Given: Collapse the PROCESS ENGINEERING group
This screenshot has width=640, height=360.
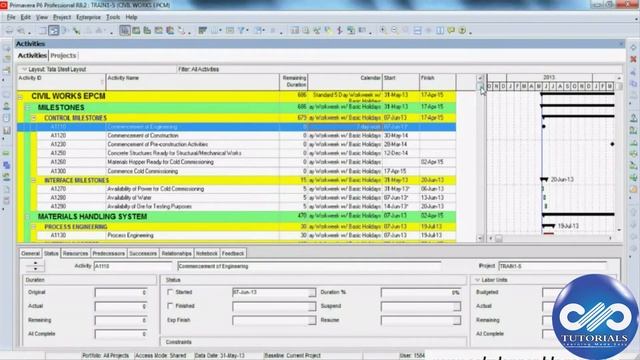Looking at the screenshot, I should pos(34,227).
